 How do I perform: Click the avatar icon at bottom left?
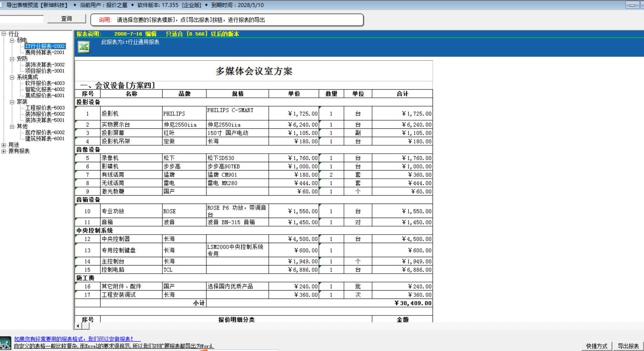click(x=6, y=343)
